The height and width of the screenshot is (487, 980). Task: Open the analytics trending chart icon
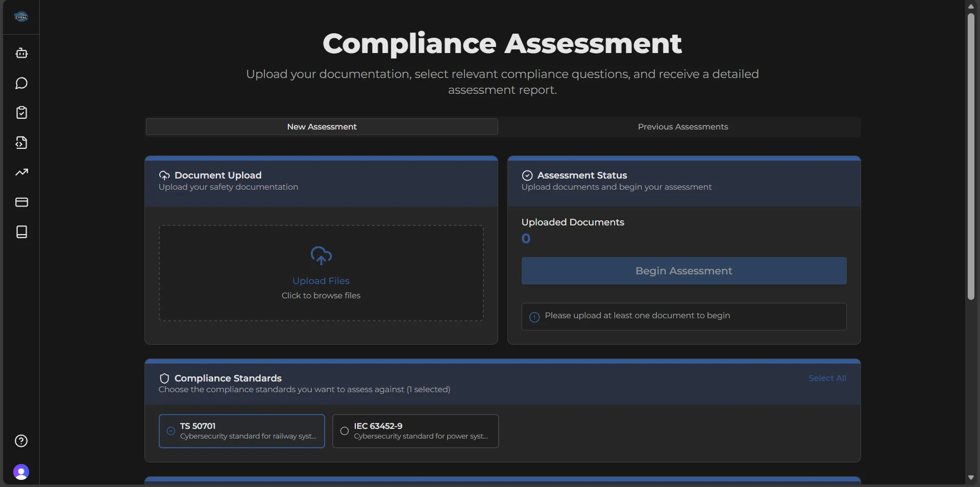[21, 172]
